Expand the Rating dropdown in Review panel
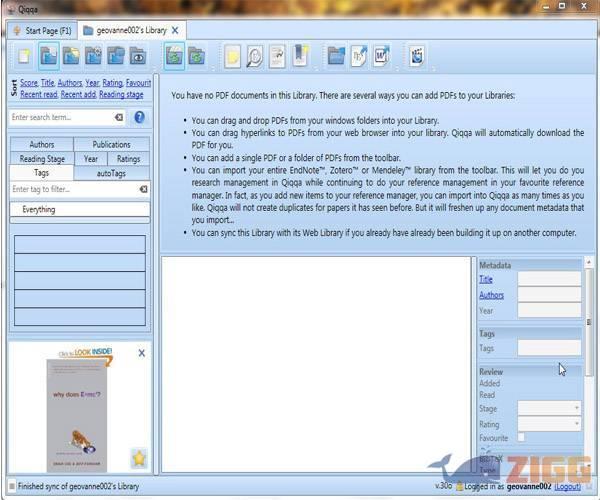 [x=548, y=425]
